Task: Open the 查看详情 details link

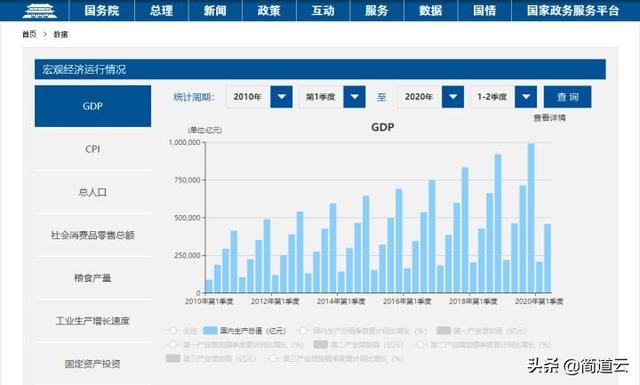Action: [549, 118]
